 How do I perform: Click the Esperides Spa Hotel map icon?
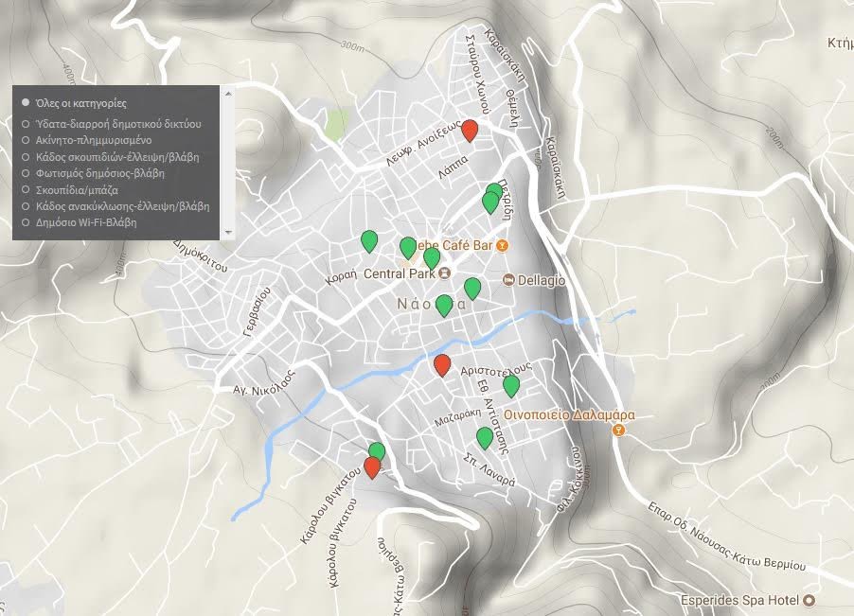coord(809,601)
